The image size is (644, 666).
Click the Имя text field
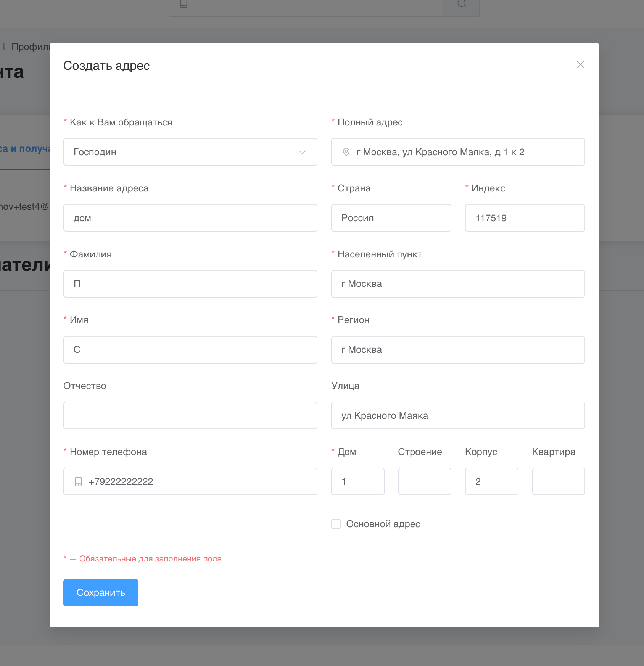190,350
